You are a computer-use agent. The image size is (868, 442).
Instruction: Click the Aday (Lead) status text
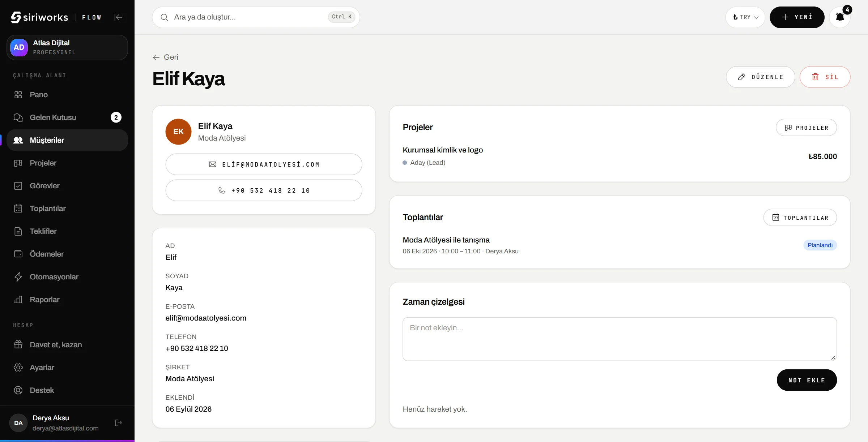(x=427, y=163)
